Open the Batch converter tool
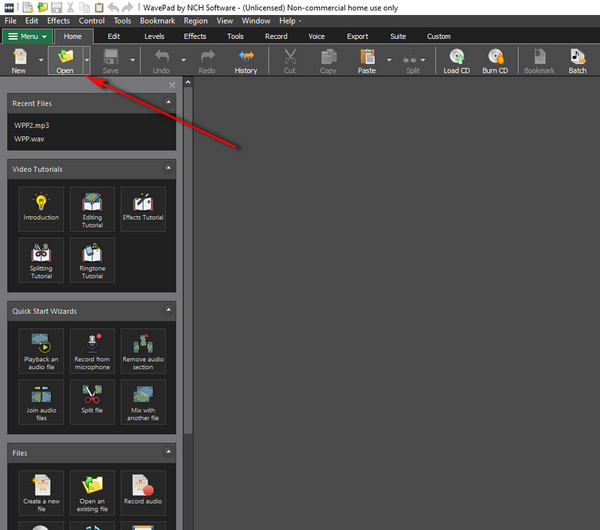 [577, 60]
